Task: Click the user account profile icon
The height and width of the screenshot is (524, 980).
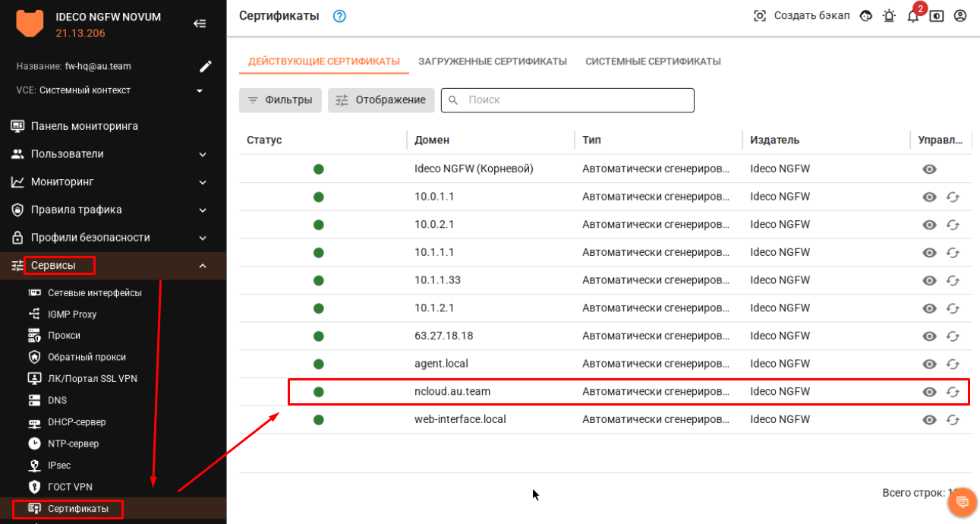Action: (960, 16)
